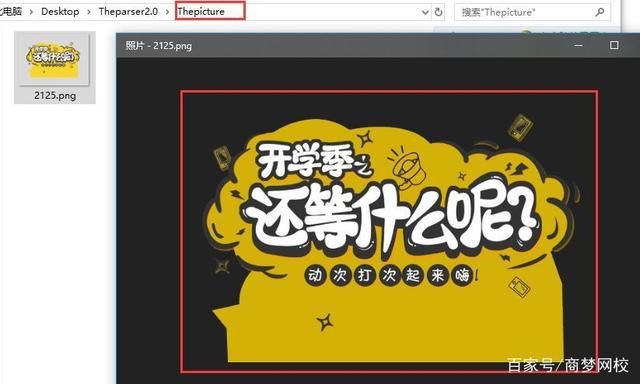Expand the address bar history dropdown

point(425,12)
